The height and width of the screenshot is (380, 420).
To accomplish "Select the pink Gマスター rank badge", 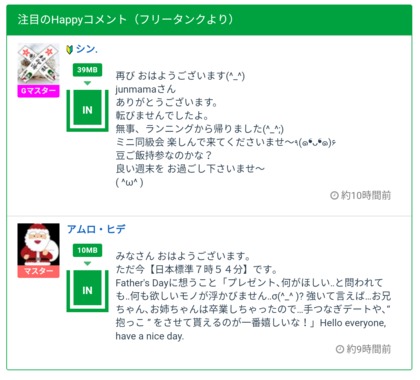I will point(38,91).
